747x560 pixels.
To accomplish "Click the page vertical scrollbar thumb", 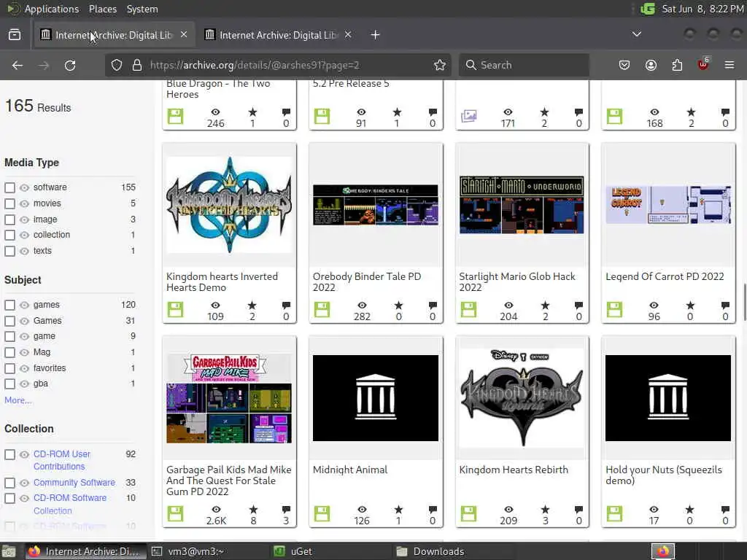I will (744, 303).
